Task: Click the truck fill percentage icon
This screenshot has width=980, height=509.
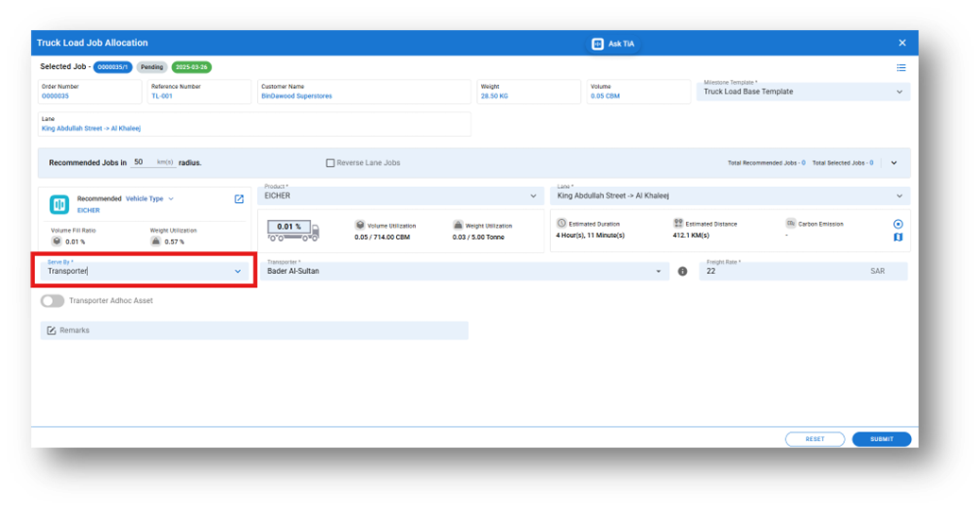Action: click(293, 230)
